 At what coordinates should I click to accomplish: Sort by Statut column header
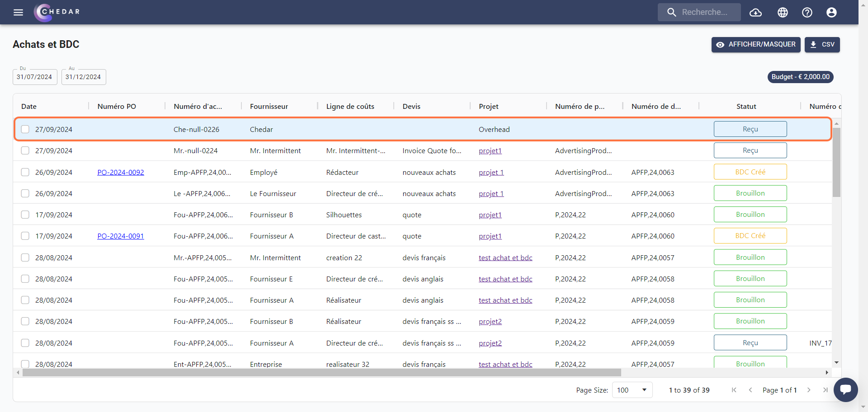tap(746, 106)
